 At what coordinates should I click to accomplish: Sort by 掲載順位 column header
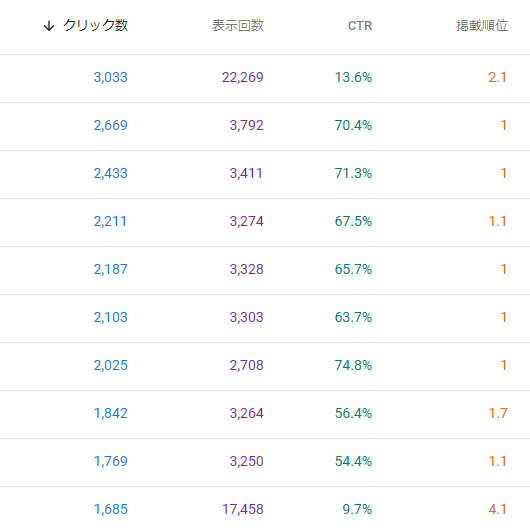pos(482,26)
